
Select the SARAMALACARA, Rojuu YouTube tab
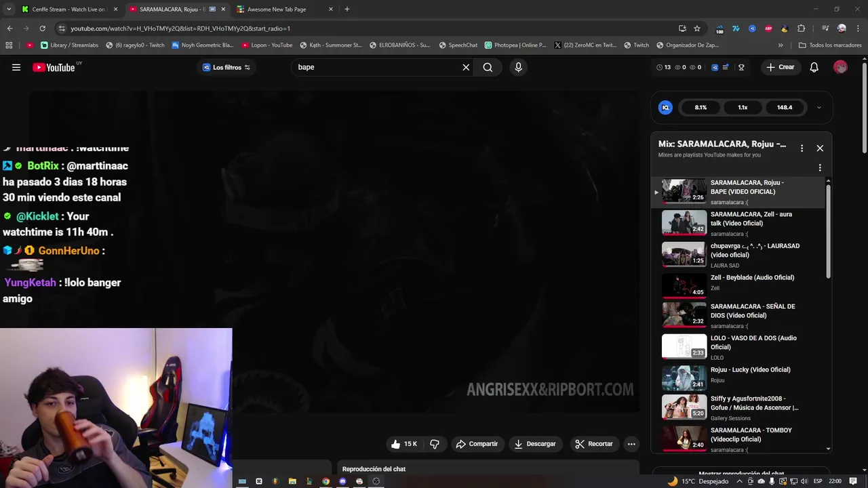pyautogui.click(x=178, y=9)
